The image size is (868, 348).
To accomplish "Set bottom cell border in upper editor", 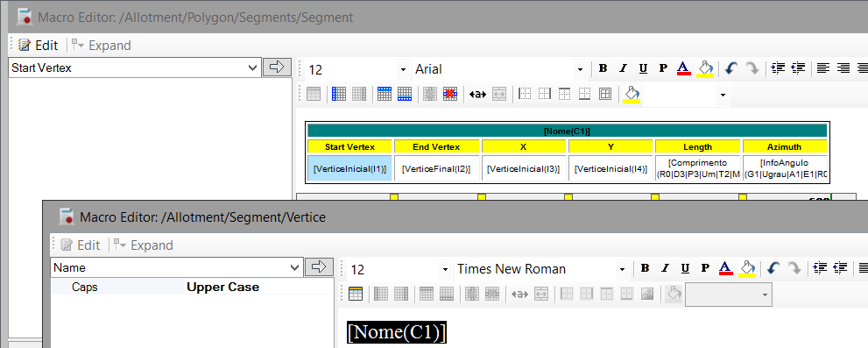I will click(584, 94).
